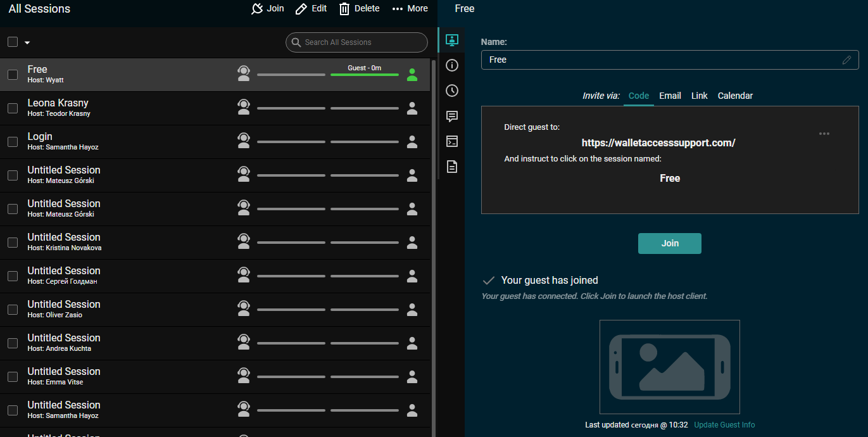Tick the checkbox for the Free session
868x437 pixels.
click(13, 75)
